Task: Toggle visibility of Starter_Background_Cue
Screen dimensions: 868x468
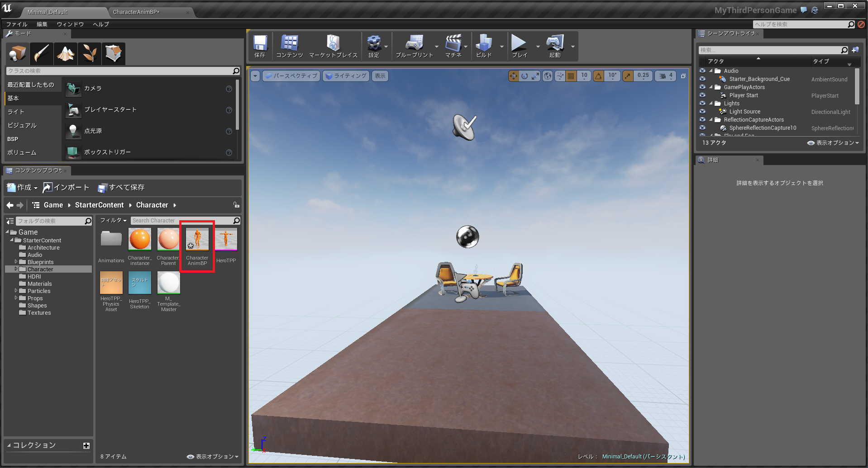Action: pos(702,79)
